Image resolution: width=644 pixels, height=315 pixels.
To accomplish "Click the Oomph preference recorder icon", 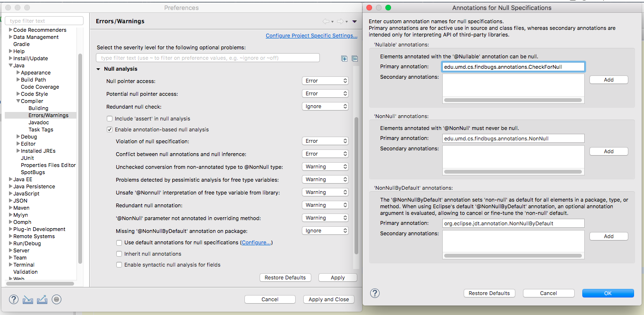I will coord(56,299).
